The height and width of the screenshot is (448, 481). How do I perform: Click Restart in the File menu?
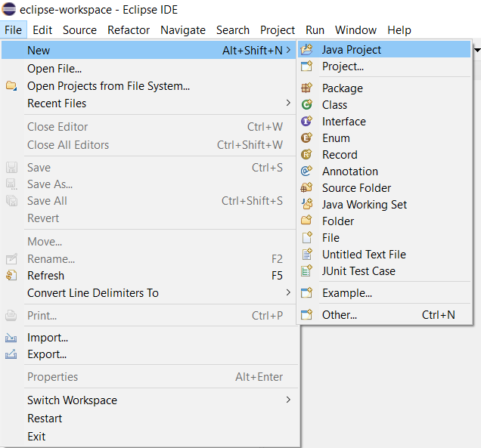click(45, 419)
